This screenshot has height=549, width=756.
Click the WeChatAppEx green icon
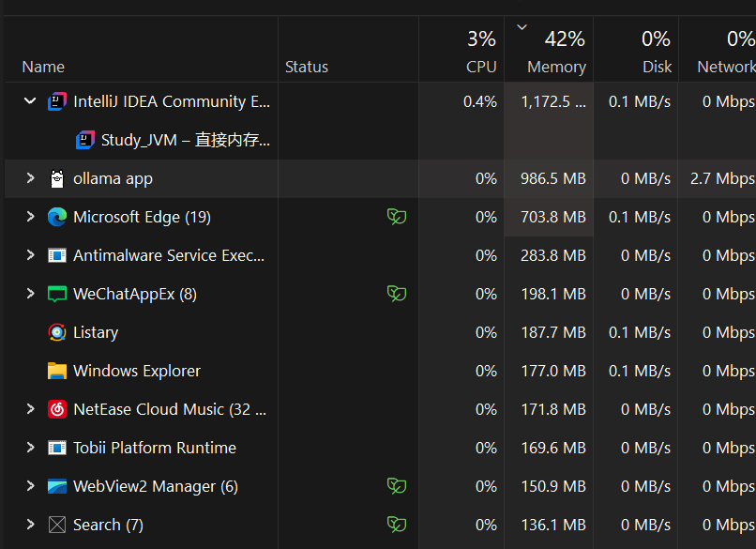[57, 294]
